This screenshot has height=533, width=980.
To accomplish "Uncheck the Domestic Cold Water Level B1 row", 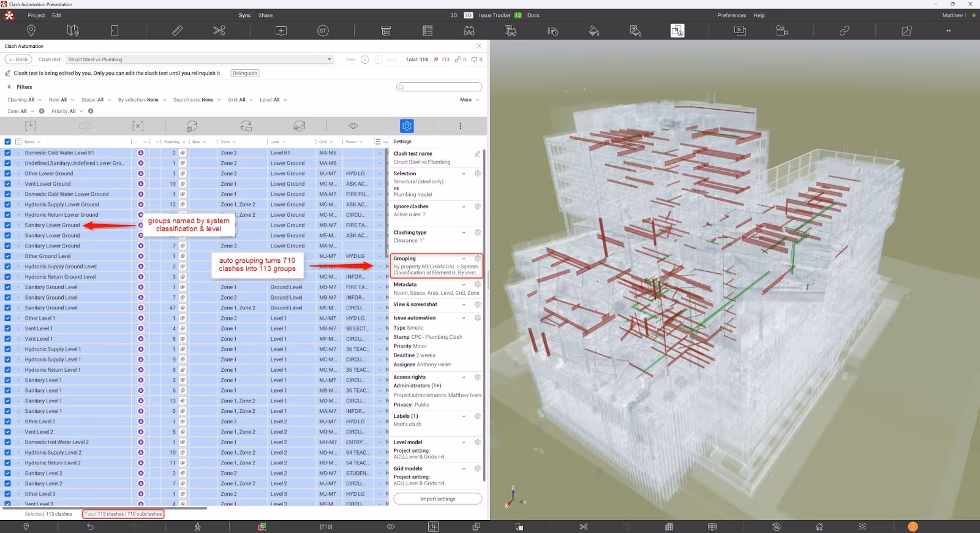I will (x=8, y=153).
